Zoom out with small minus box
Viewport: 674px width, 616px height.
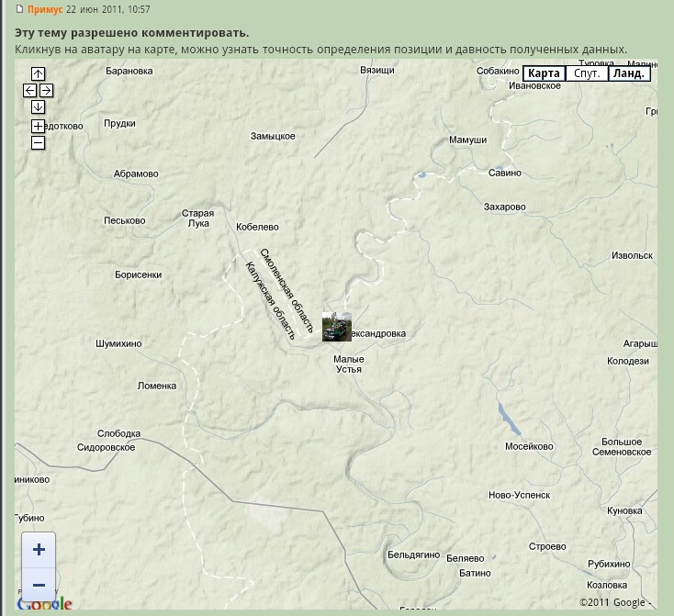coord(38,142)
